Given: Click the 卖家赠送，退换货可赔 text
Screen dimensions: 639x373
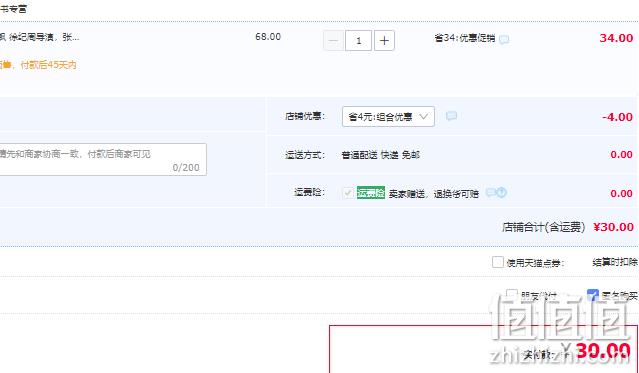Looking at the screenshot, I should click(x=434, y=194).
